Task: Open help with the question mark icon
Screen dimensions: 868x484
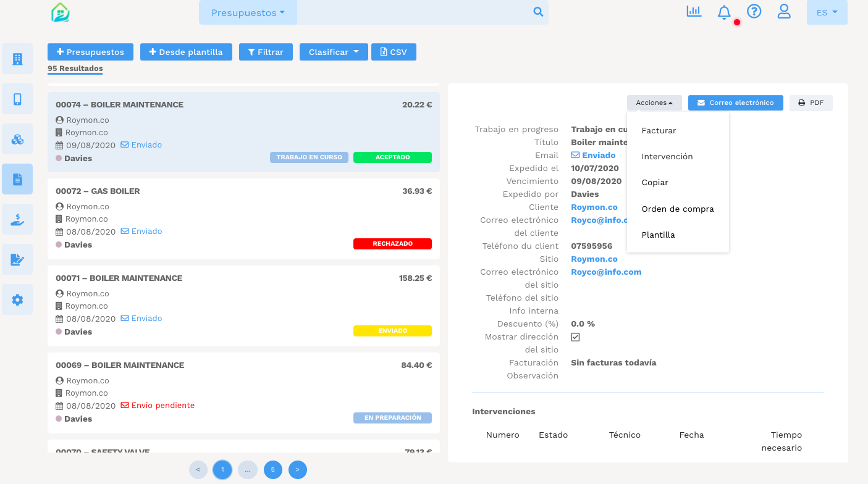Action: 754,11
